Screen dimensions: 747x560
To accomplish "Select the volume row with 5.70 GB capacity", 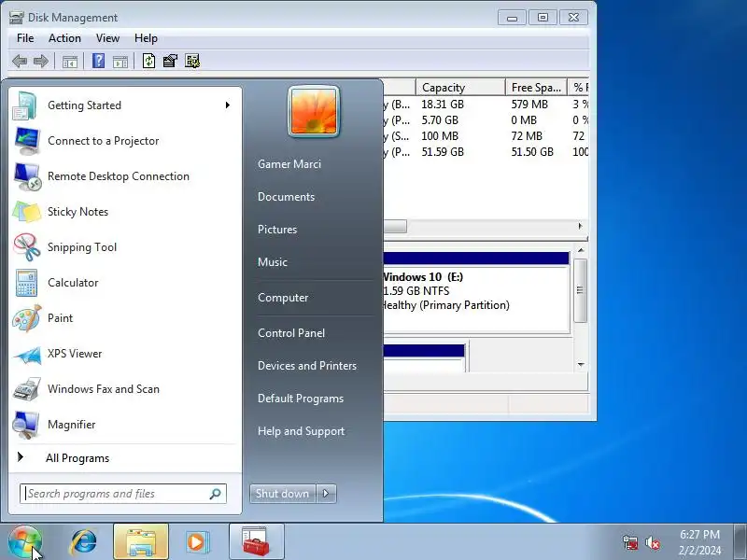I will 486,120.
